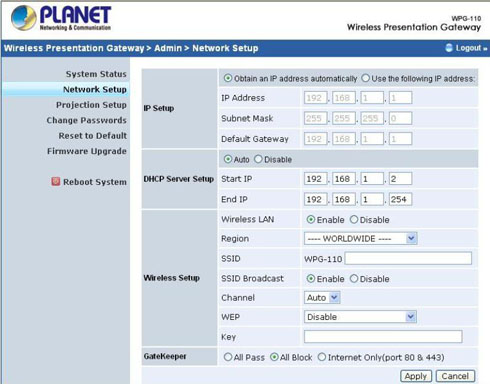Go to Projection Setup page

[x=91, y=105]
